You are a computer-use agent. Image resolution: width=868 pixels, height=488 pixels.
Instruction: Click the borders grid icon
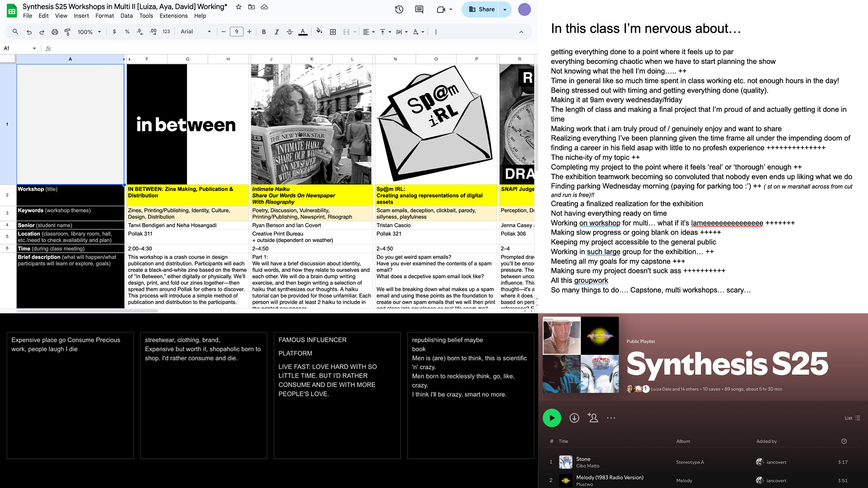[333, 32]
